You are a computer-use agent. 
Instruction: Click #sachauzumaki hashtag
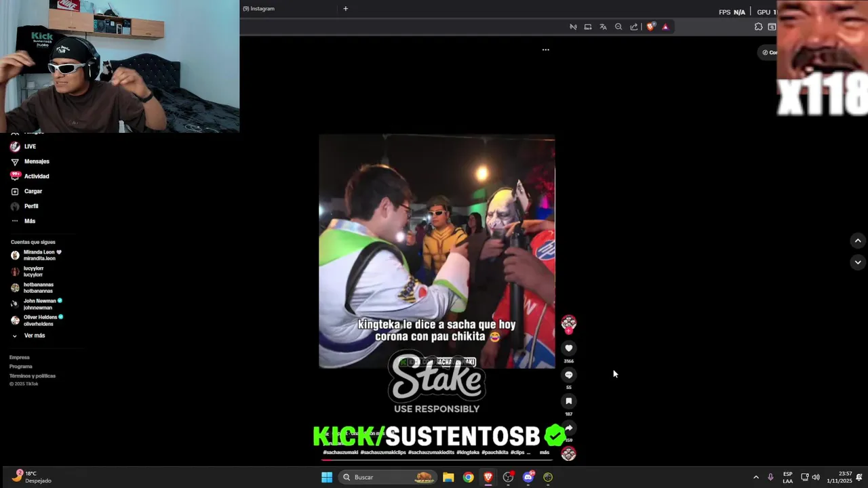pyautogui.click(x=340, y=452)
